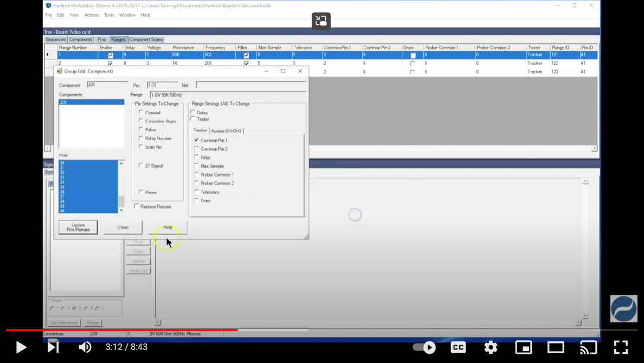Open YouTube player settings gear
Viewport: 644px width, 363px height.
click(x=491, y=347)
